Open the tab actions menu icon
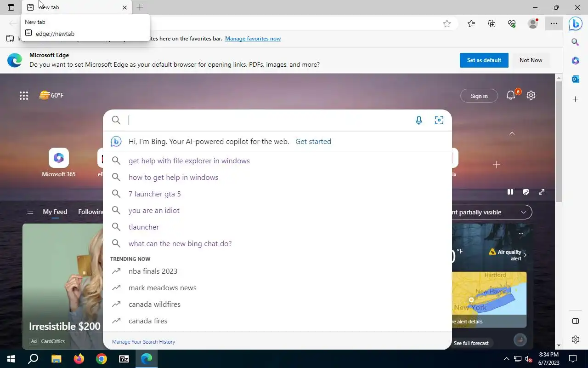 (x=11, y=7)
